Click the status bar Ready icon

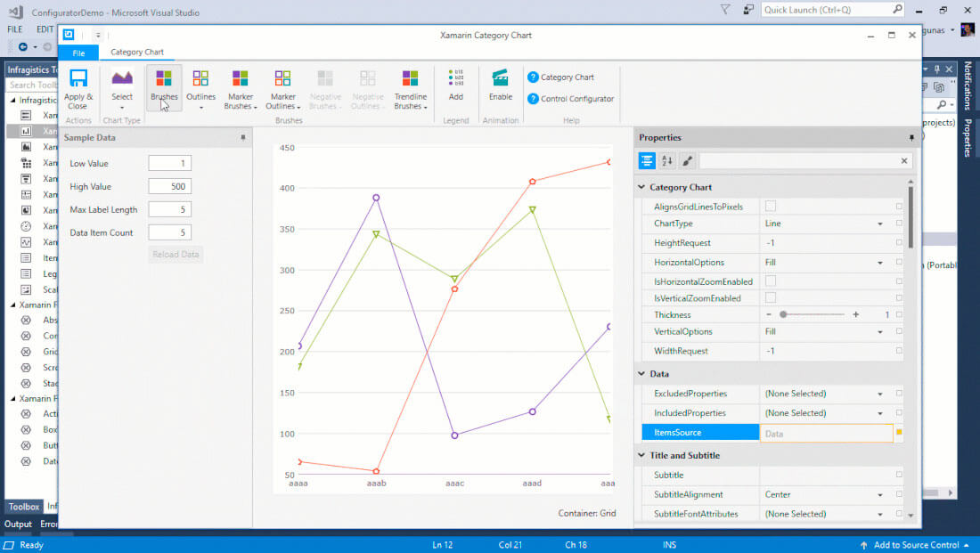(x=10, y=545)
